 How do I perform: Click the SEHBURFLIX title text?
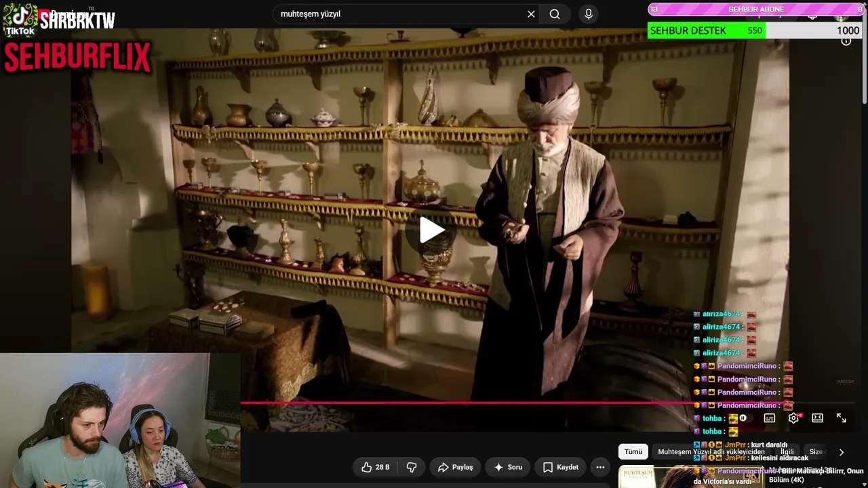point(77,58)
